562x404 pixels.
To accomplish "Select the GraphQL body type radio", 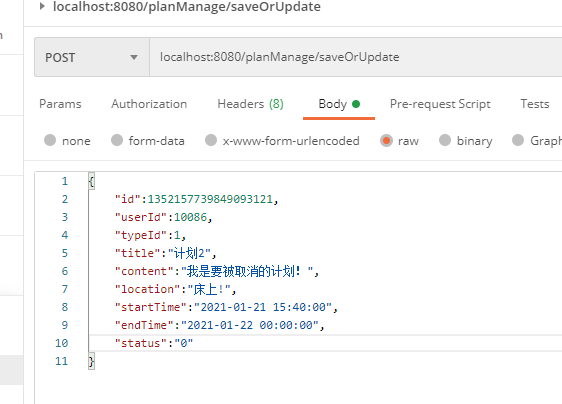I will [518, 140].
